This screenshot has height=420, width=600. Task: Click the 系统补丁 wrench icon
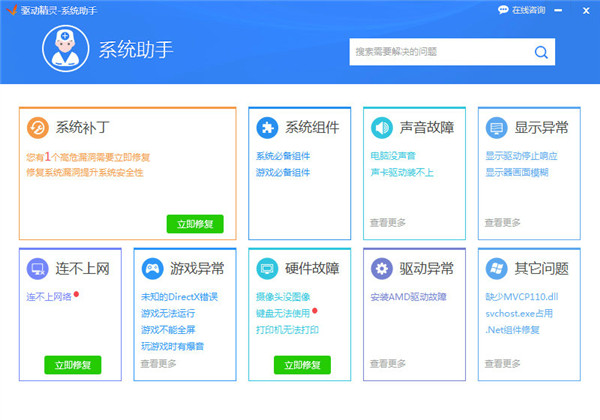pyautogui.click(x=38, y=128)
